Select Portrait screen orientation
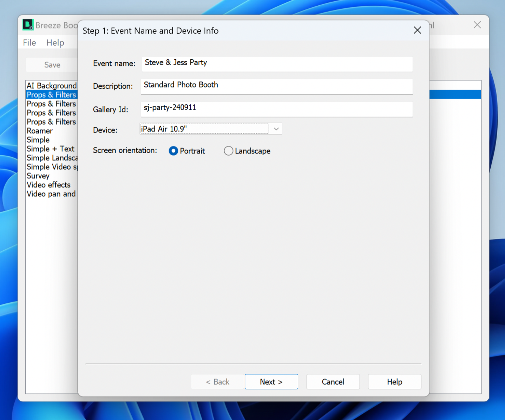This screenshot has height=420, width=505. (173, 151)
